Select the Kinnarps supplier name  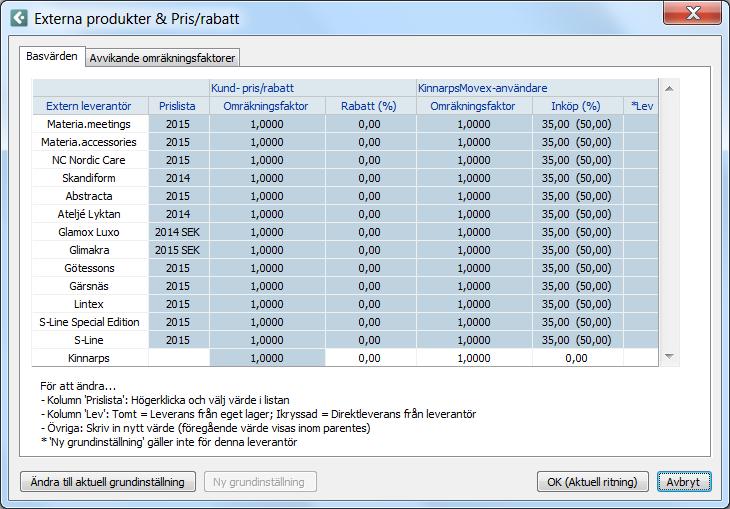coord(90,358)
